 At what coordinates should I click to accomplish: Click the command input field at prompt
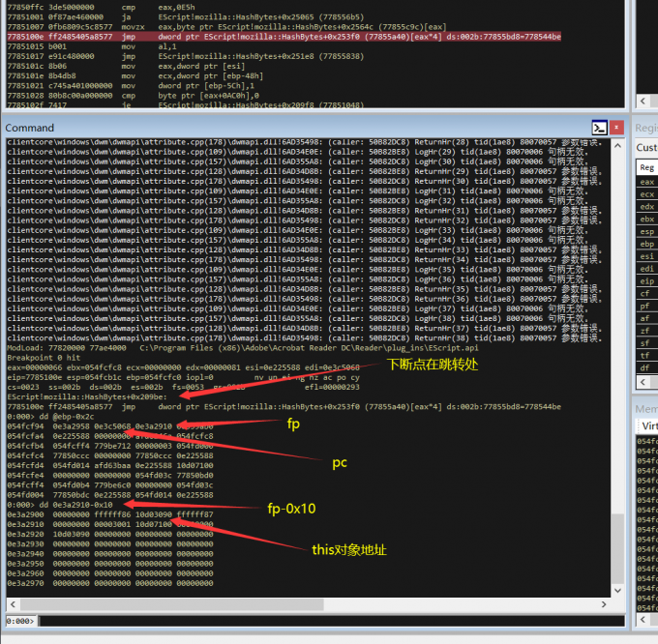tap(332, 621)
